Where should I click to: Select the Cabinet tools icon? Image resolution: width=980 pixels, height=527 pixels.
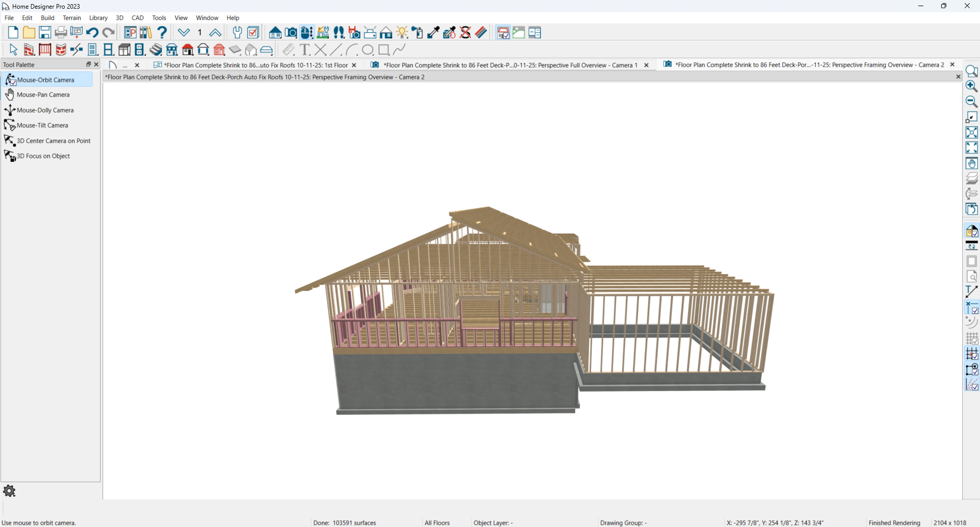click(x=125, y=50)
